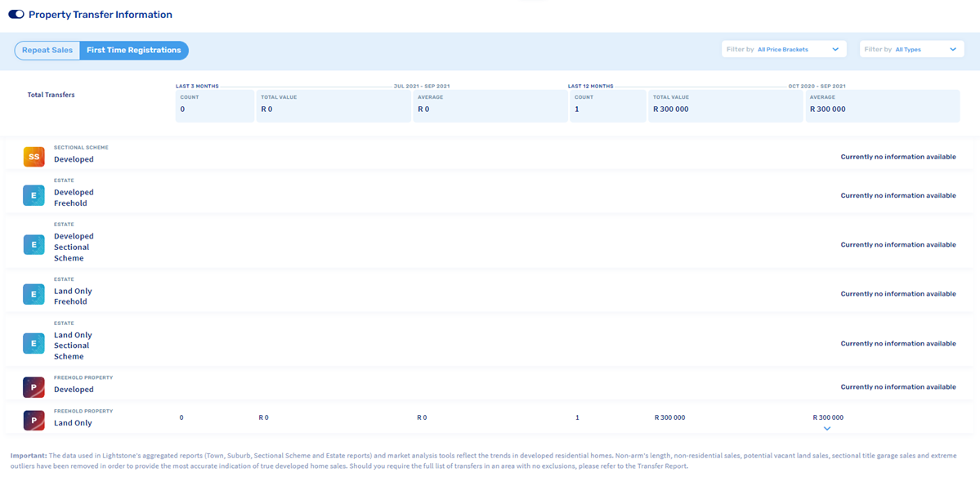
Task: Open the All Types filter dropdown
Action: [911, 50]
